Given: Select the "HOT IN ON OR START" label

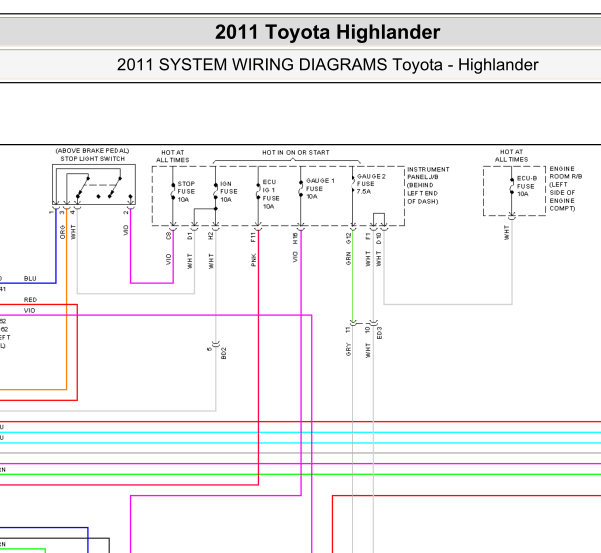Looking at the screenshot, I should (296, 153).
